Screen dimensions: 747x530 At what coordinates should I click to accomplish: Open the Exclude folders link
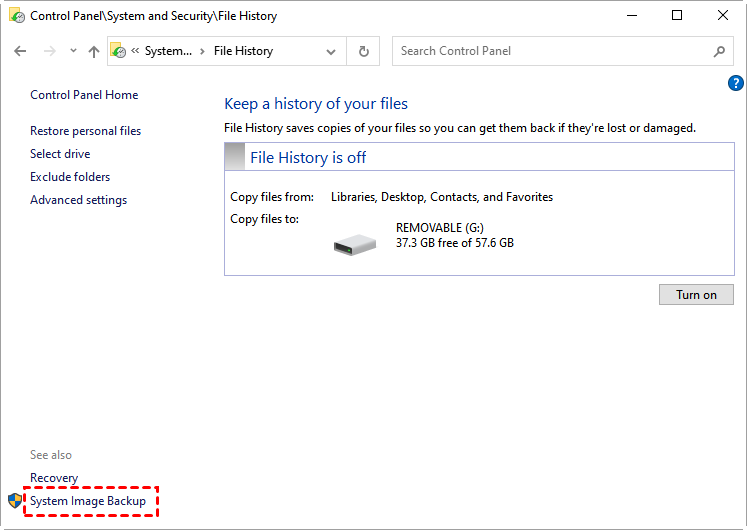[70, 177]
